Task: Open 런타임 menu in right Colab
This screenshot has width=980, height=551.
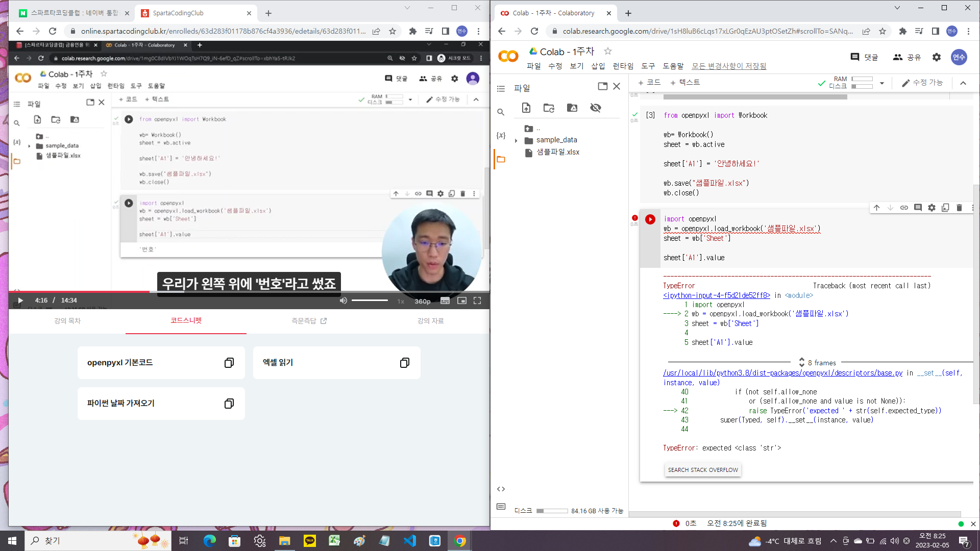Action: (623, 66)
